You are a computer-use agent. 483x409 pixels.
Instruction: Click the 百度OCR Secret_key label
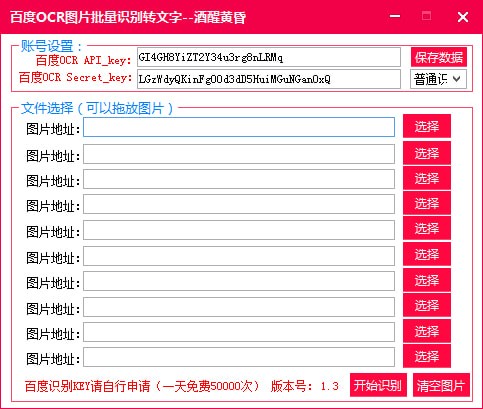point(75,78)
